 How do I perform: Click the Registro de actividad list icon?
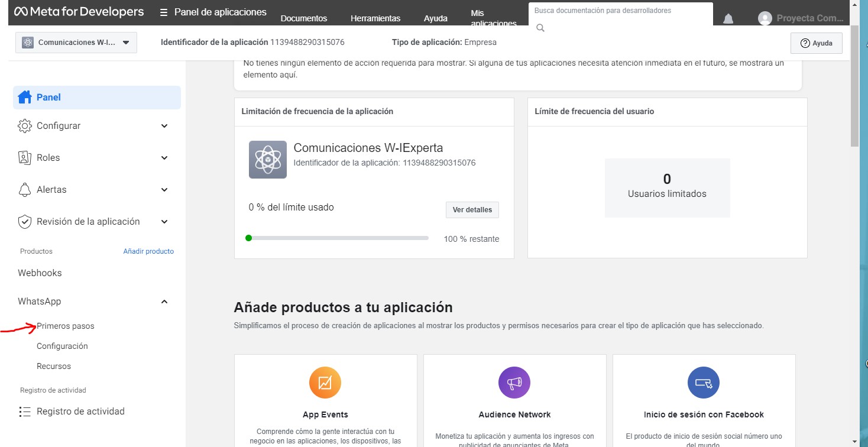(24, 412)
